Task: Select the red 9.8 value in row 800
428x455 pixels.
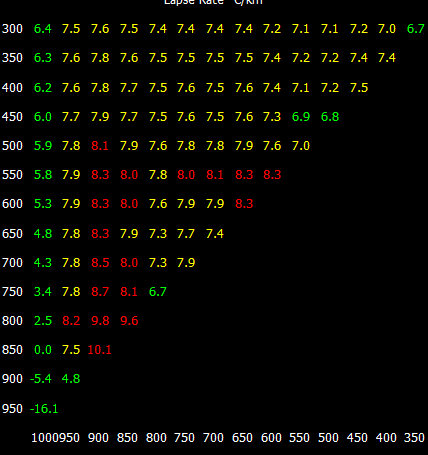Action: 100,321
